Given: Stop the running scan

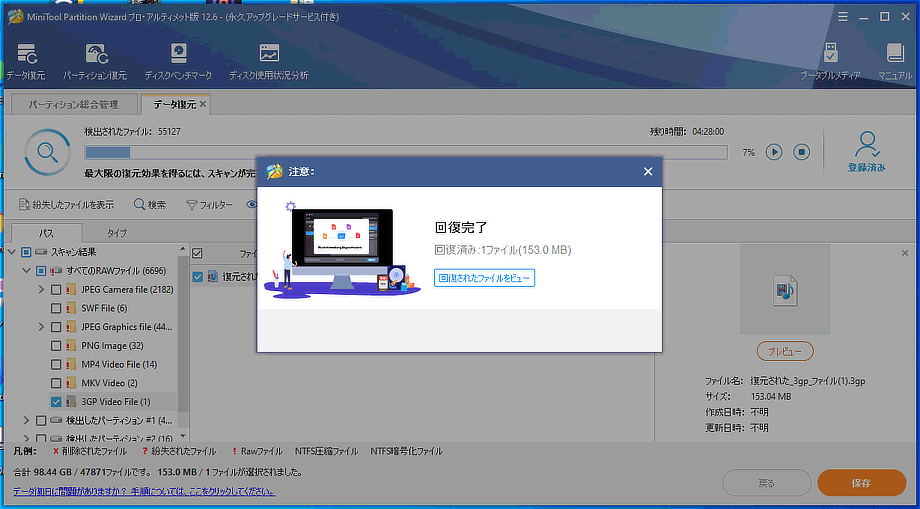Looking at the screenshot, I should click(801, 152).
